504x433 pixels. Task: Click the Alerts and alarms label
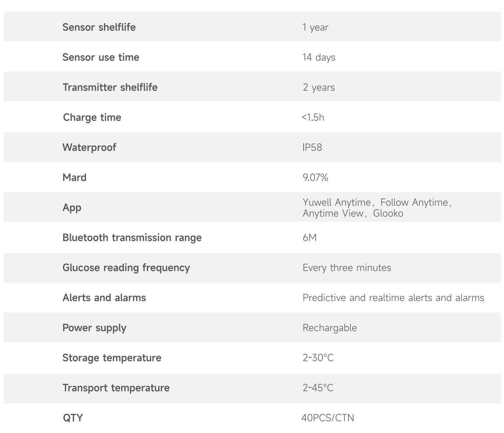click(104, 298)
